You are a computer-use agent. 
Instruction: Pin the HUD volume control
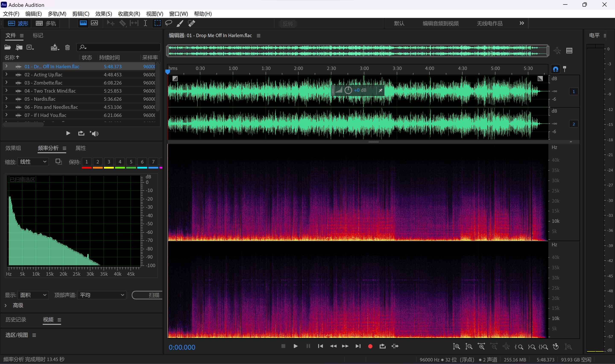coord(380,90)
